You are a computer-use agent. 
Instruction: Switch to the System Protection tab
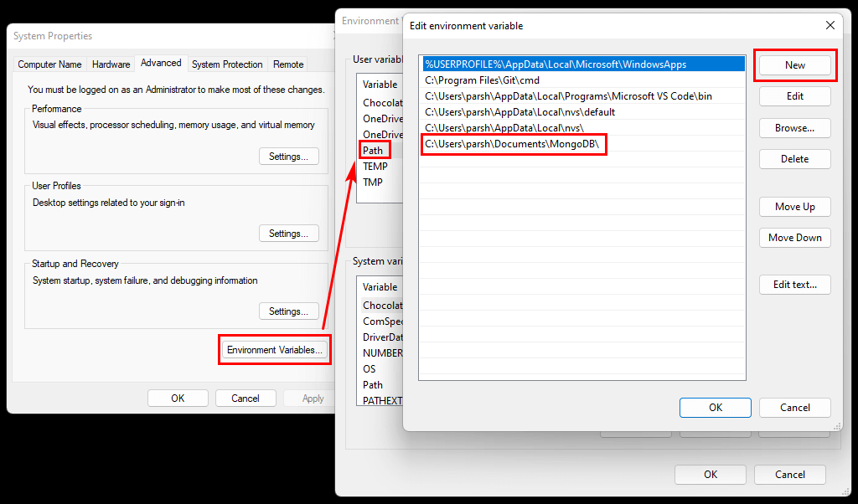(227, 64)
